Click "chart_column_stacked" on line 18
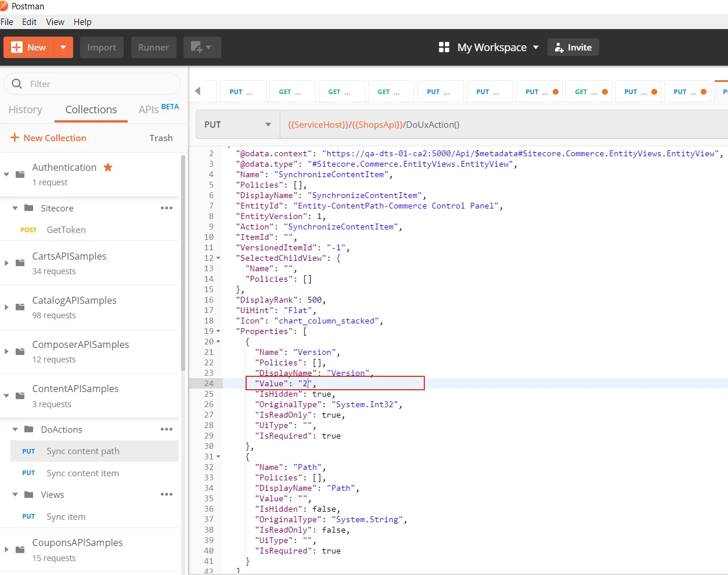This screenshot has width=728, height=575. tap(326, 321)
